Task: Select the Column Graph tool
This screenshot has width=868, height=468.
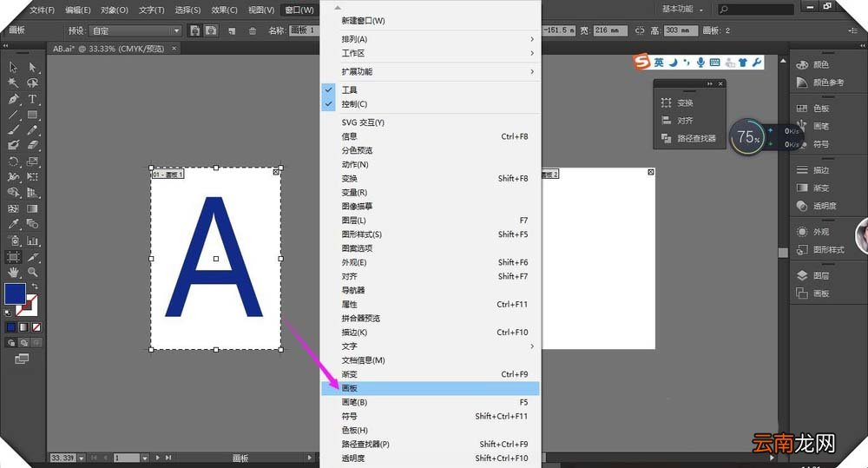Action: click(x=33, y=241)
